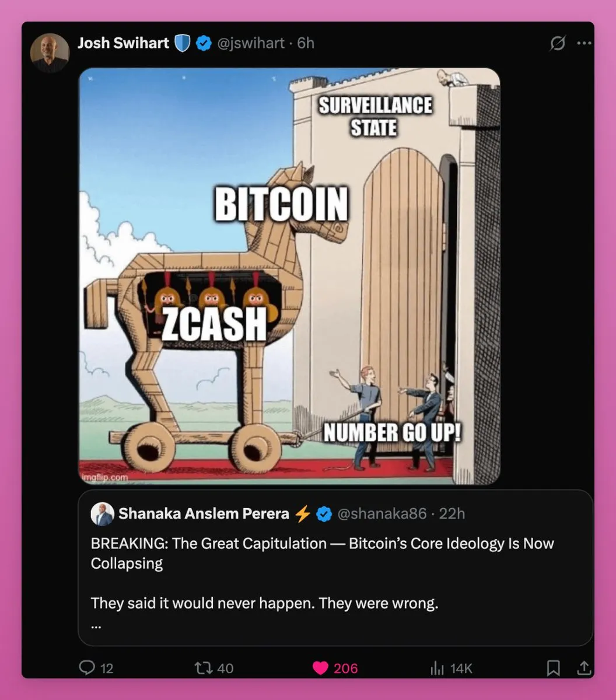Open the Trojan horse meme image
This screenshot has width=616, height=700.
pos(289,276)
